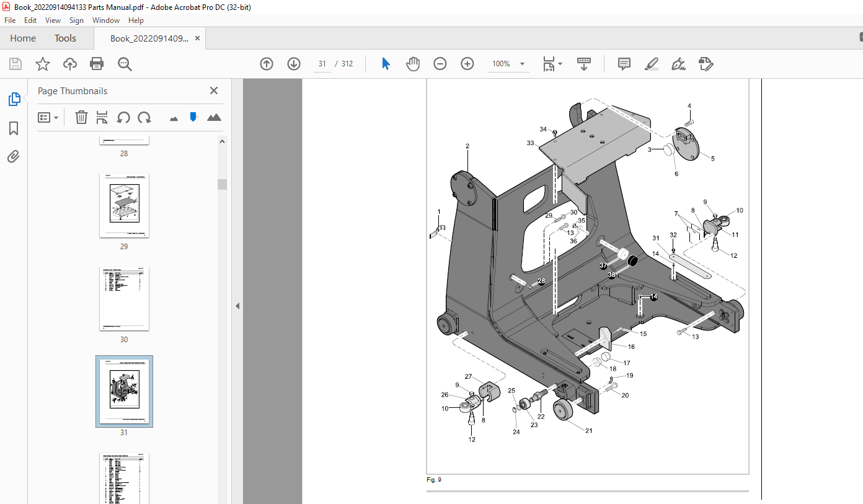The width and height of the screenshot is (863, 504).
Task: Go to previous page arrow
Action: [267, 64]
